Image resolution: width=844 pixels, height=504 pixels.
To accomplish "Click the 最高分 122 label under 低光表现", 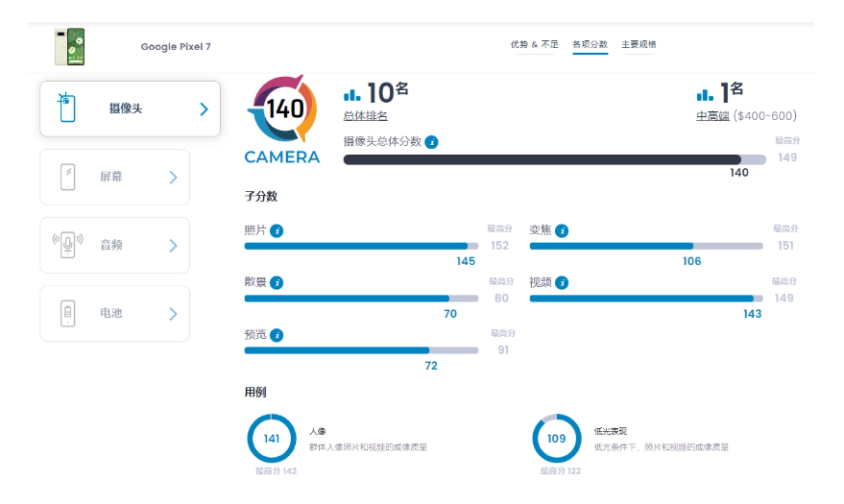I will (x=561, y=471).
